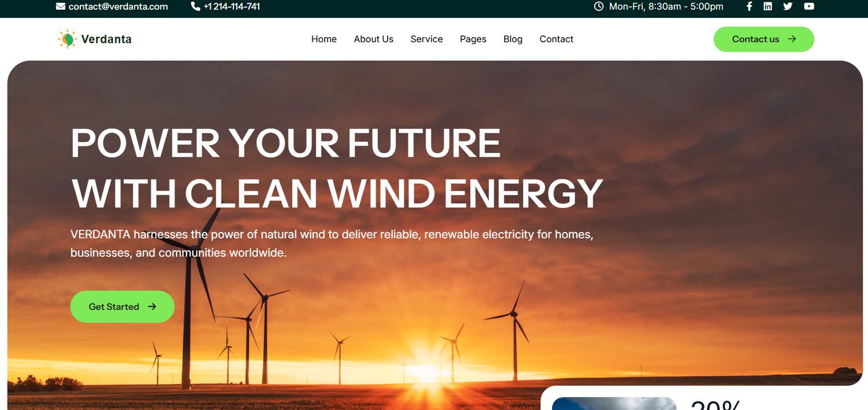
Task: Click the contact@verdanta.com email link
Action: pos(118,6)
